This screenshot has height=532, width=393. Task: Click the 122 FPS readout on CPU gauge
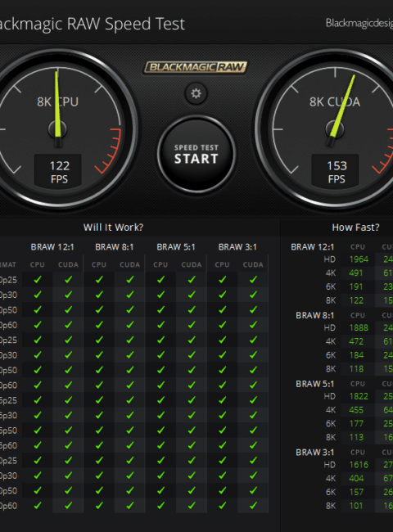click(59, 172)
